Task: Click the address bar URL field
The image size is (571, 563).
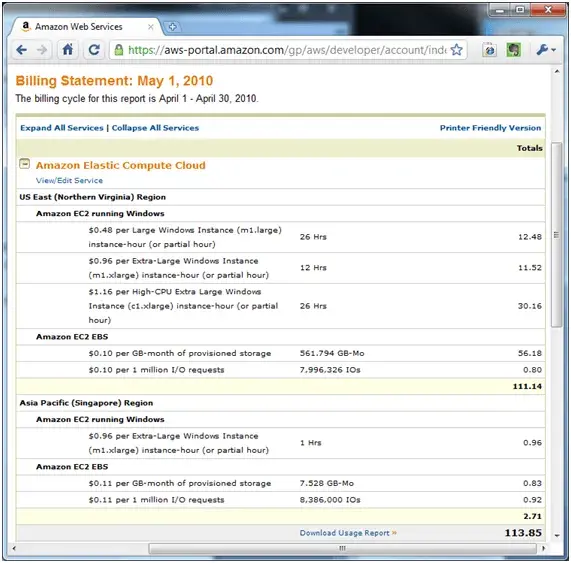Action: [x=287, y=50]
